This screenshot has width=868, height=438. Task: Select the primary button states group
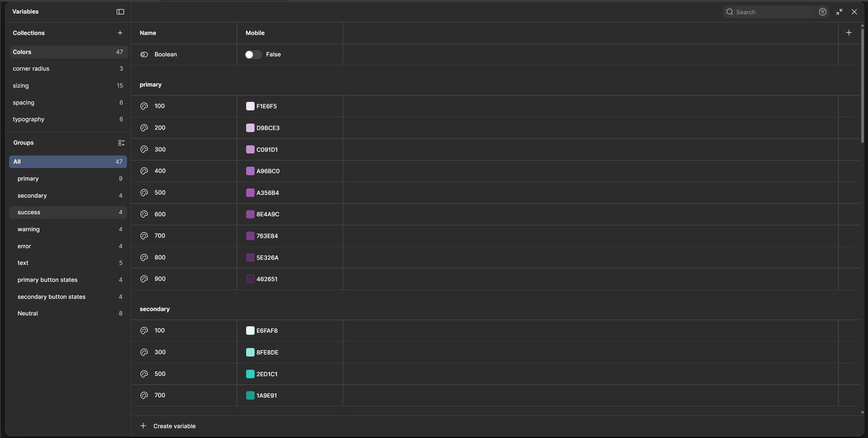tap(68, 280)
